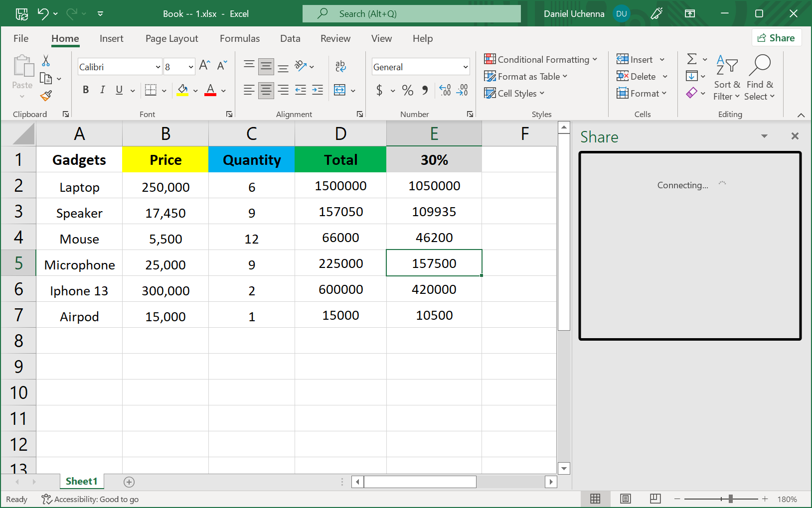Select the underline icon
Screen dimensions: 812x508
pos(119,90)
